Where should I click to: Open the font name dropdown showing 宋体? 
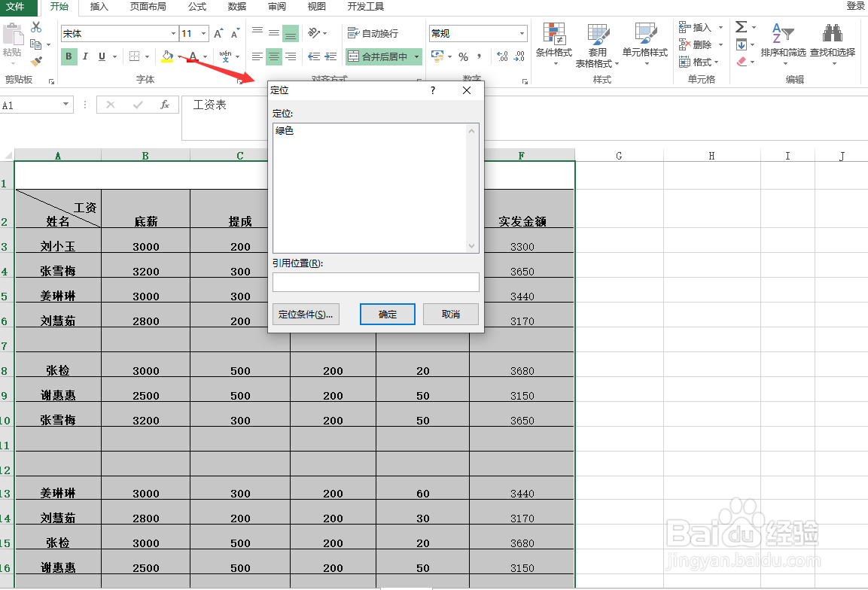pos(173,34)
